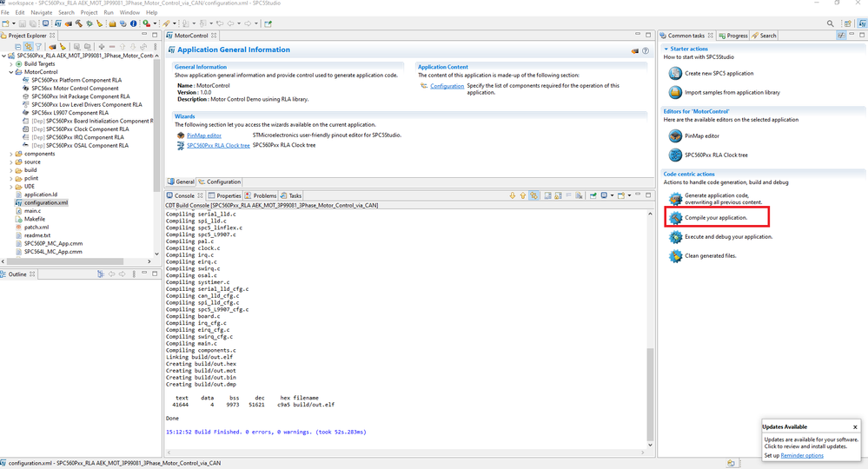Click the Console vertical scrollbar

650,393
